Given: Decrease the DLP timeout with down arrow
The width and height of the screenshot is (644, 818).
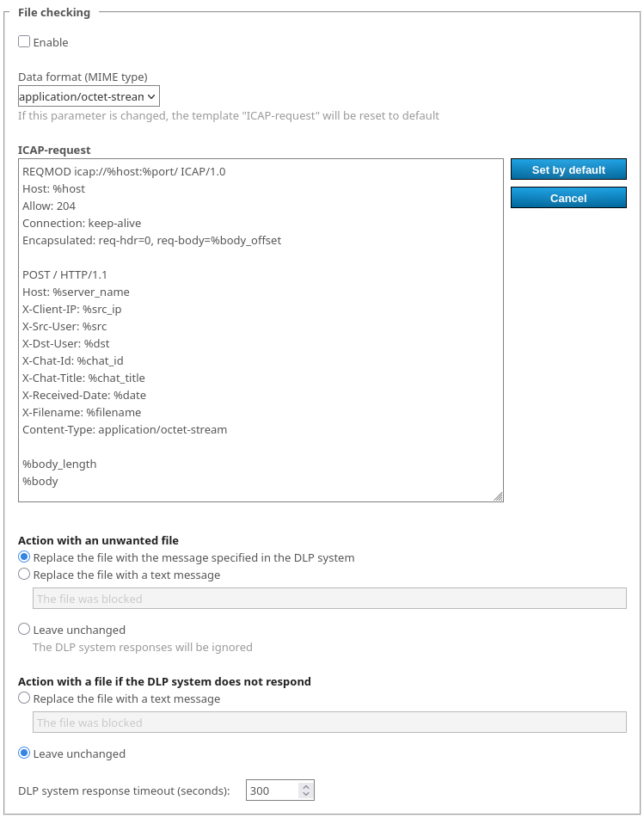Looking at the screenshot, I should (306, 795).
